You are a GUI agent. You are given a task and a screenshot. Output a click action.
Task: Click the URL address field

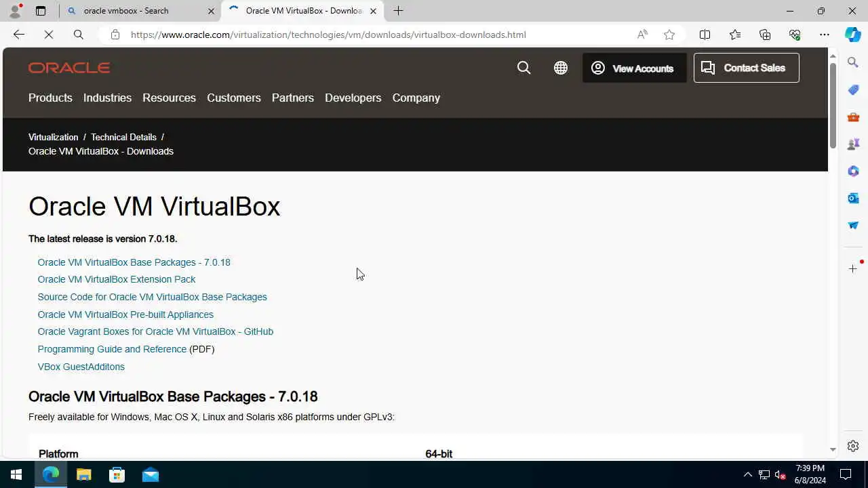[328, 35]
